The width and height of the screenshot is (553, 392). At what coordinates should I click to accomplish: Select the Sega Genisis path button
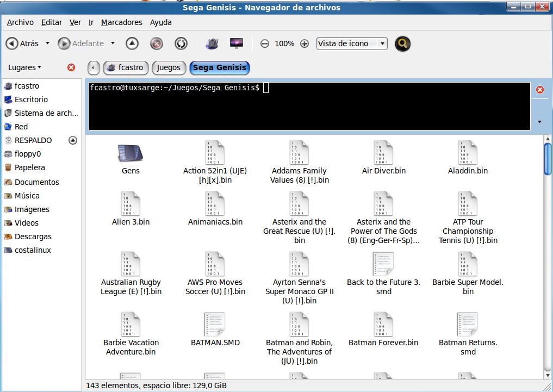(x=219, y=67)
